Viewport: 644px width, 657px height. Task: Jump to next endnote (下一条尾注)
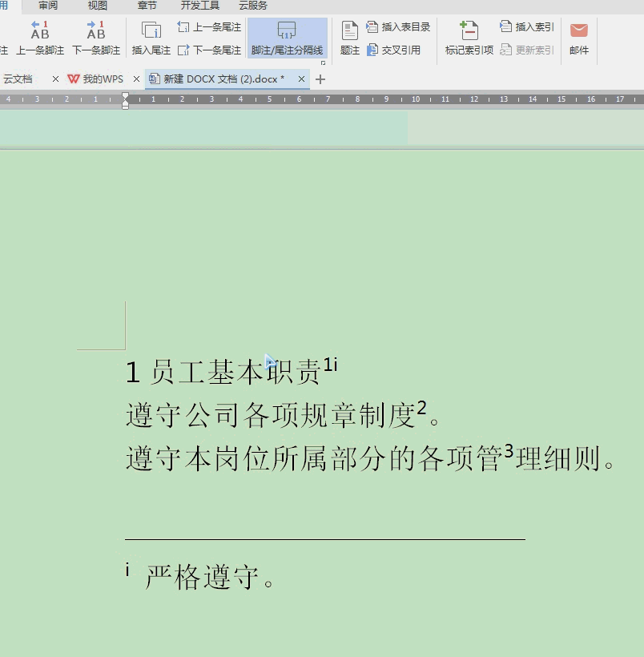coord(209,50)
